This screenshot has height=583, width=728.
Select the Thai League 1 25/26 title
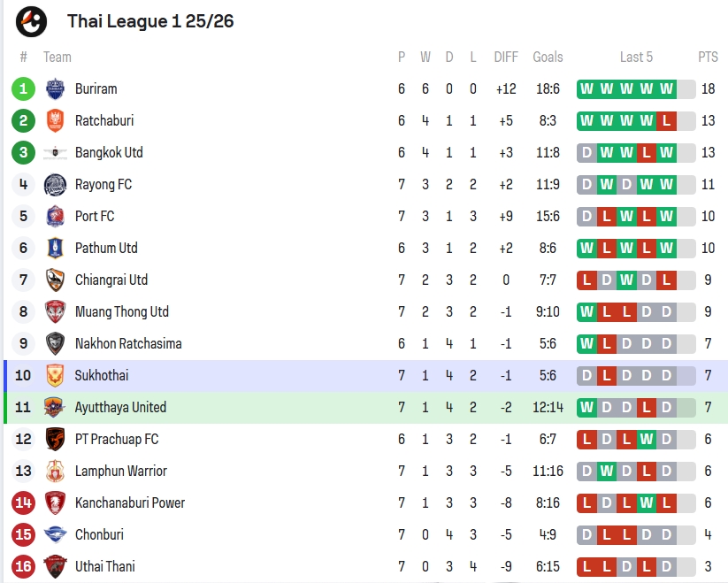pyautogui.click(x=150, y=21)
